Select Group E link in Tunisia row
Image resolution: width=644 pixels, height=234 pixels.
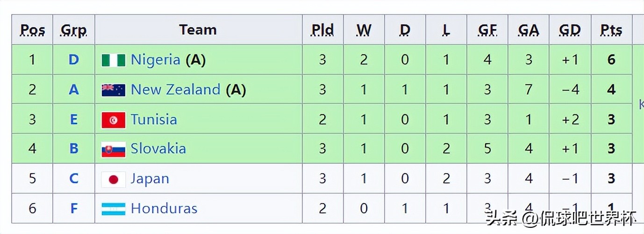[x=74, y=120]
